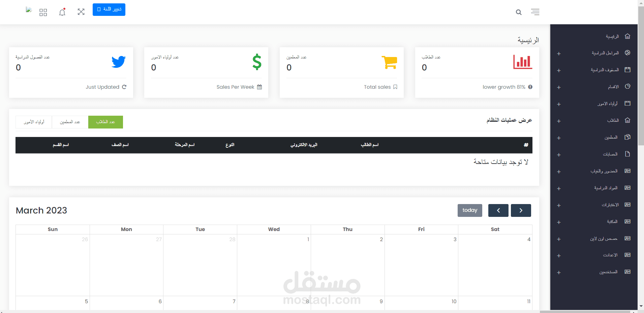Viewport: 644px width, 313px height.
Task: Click the اسم المرحلة column header
Action: pos(185,145)
